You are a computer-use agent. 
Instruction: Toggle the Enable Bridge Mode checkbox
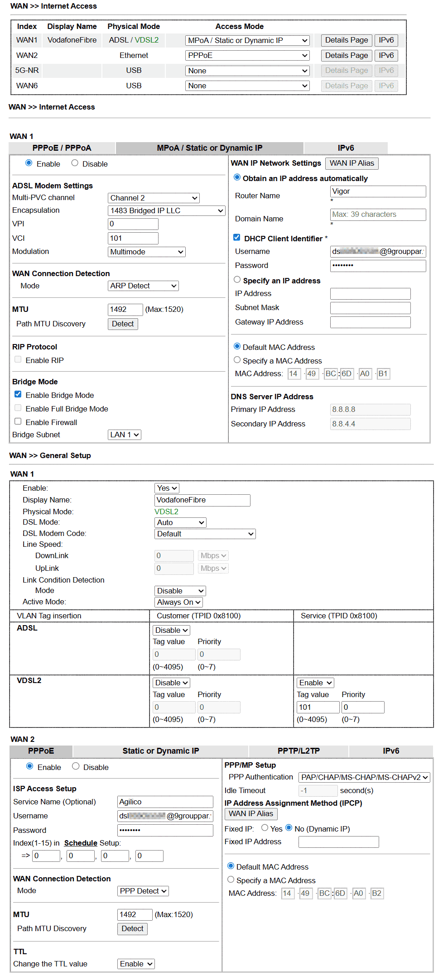(x=18, y=394)
